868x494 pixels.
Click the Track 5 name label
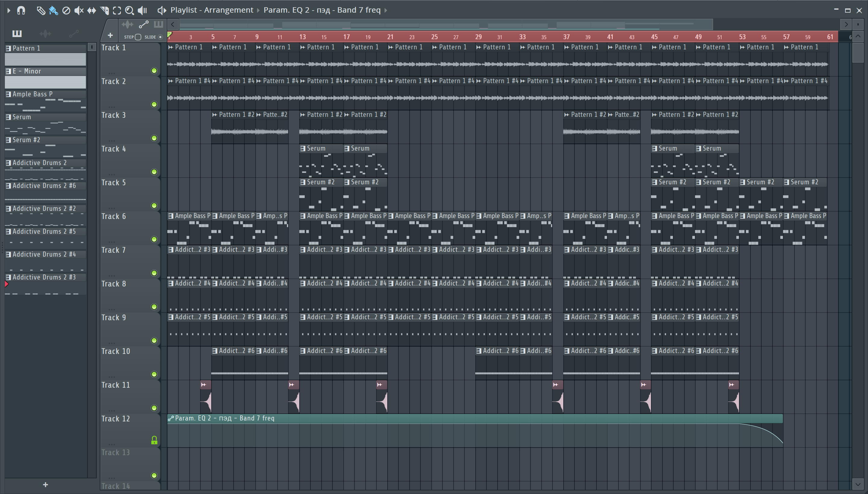[x=114, y=183]
